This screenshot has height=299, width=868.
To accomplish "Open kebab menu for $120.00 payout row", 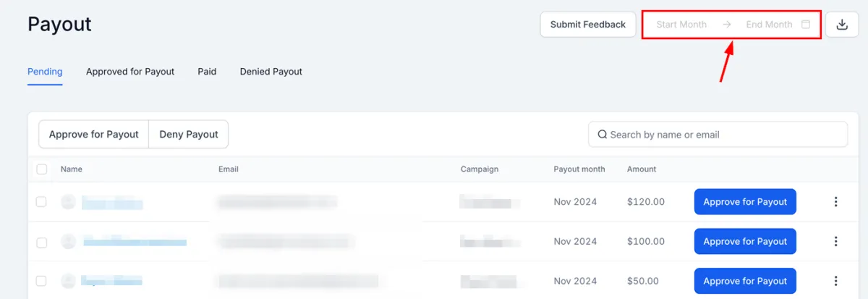I will click(x=835, y=202).
